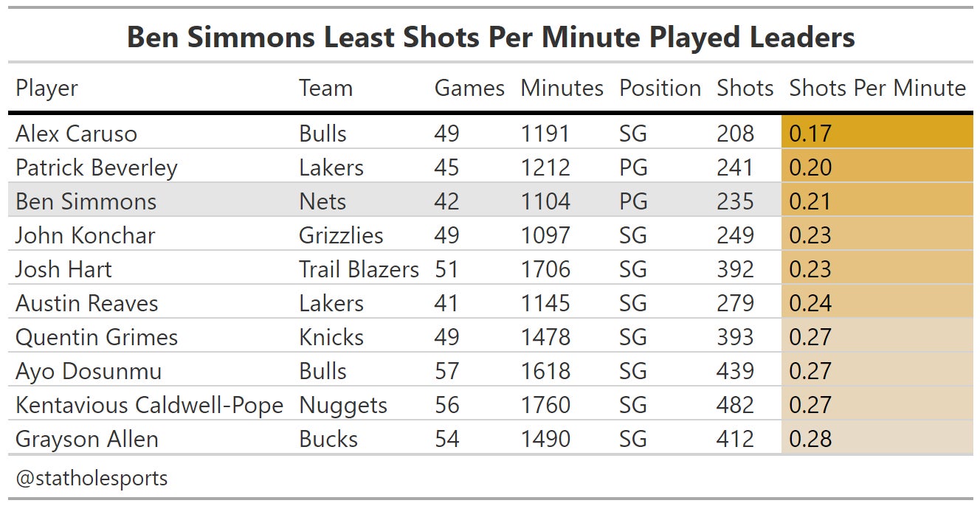Click the Trail Blazers team cell

(359, 269)
